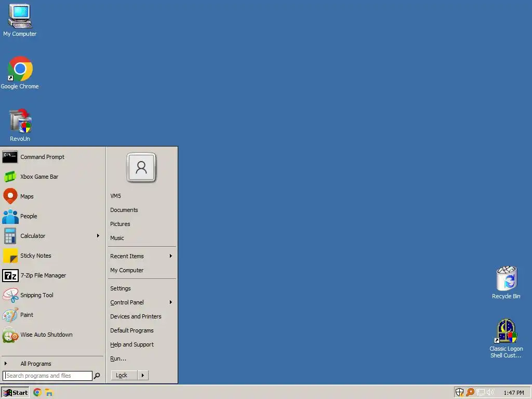
Task: Click the Calculator icon
Action: tap(10, 236)
